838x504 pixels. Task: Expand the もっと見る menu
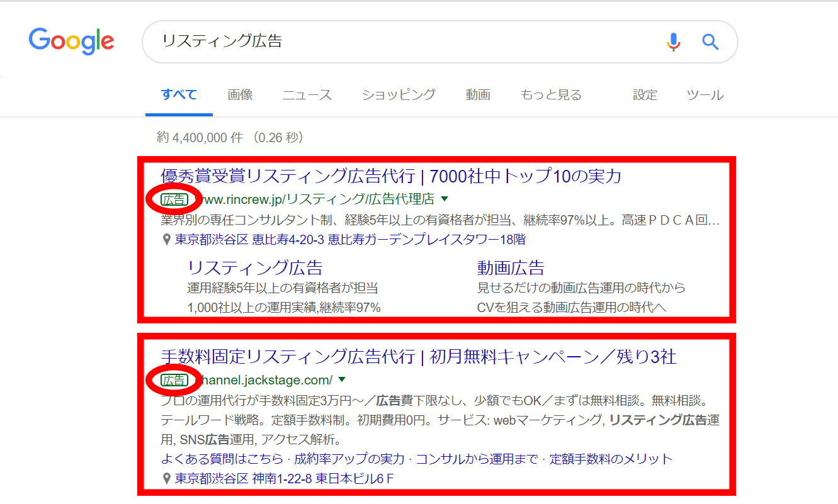coord(551,95)
